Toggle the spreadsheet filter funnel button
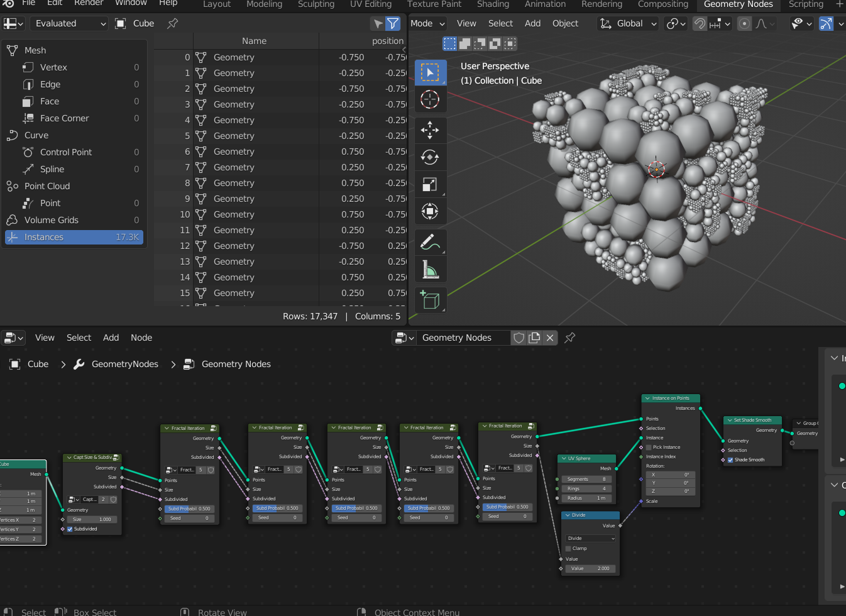The image size is (846, 616). point(393,23)
